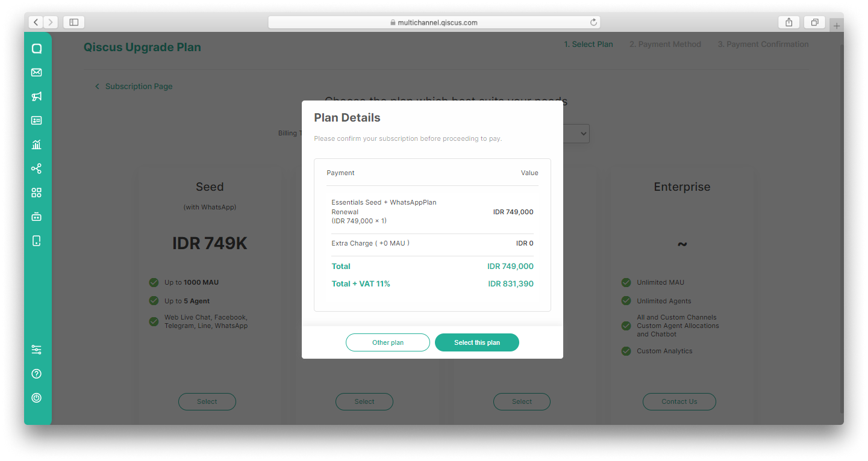Open the chatbot robot icon
Image resolution: width=868 pixels, height=461 pixels.
pos(37,217)
